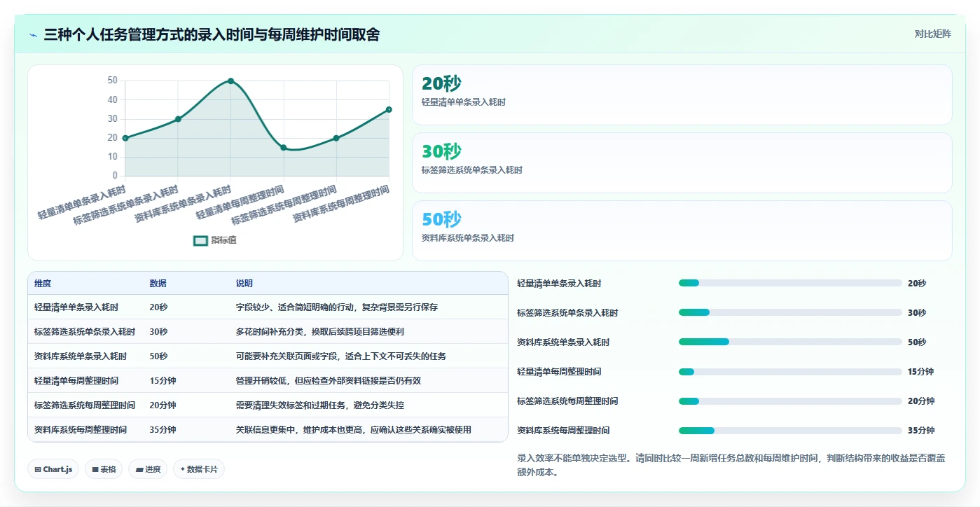Click the 30秒 value beside its progress bar

pos(917,313)
